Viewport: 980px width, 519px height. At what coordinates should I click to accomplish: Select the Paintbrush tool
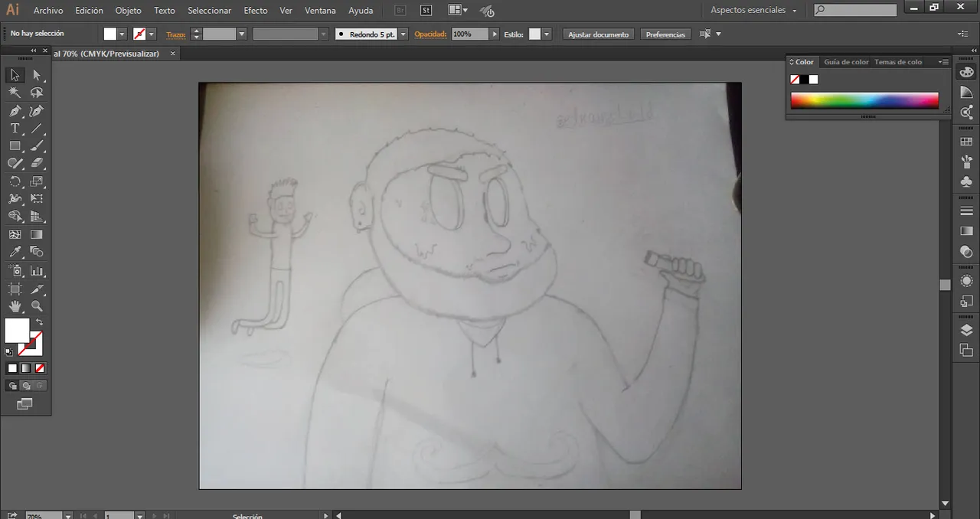coord(36,145)
